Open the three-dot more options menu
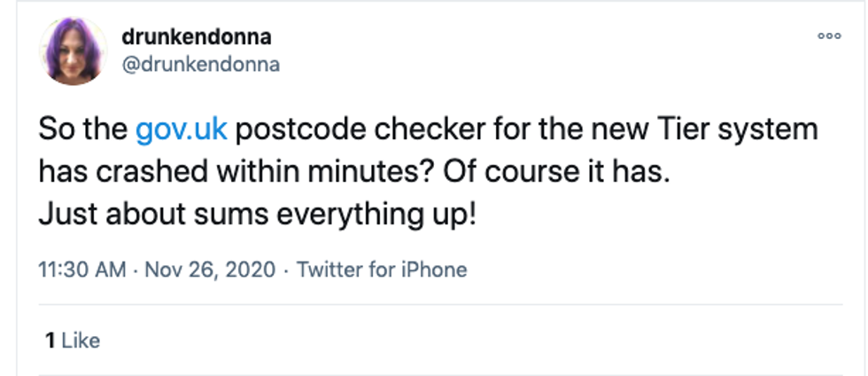This screenshot has width=868, height=376. [x=828, y=36]
